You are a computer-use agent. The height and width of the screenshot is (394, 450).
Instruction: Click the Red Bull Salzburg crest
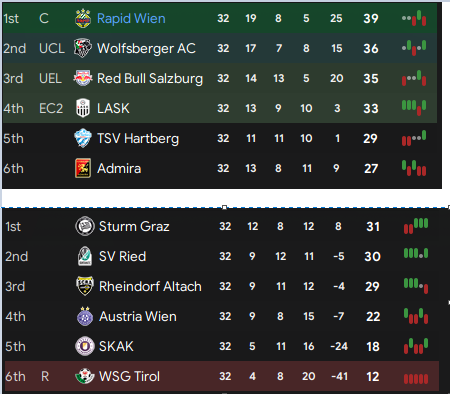[x=83, y=78]
